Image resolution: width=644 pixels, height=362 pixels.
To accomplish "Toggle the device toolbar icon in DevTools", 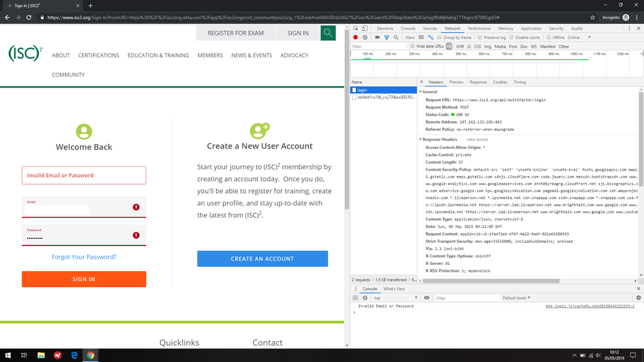I will pos(365,28).
